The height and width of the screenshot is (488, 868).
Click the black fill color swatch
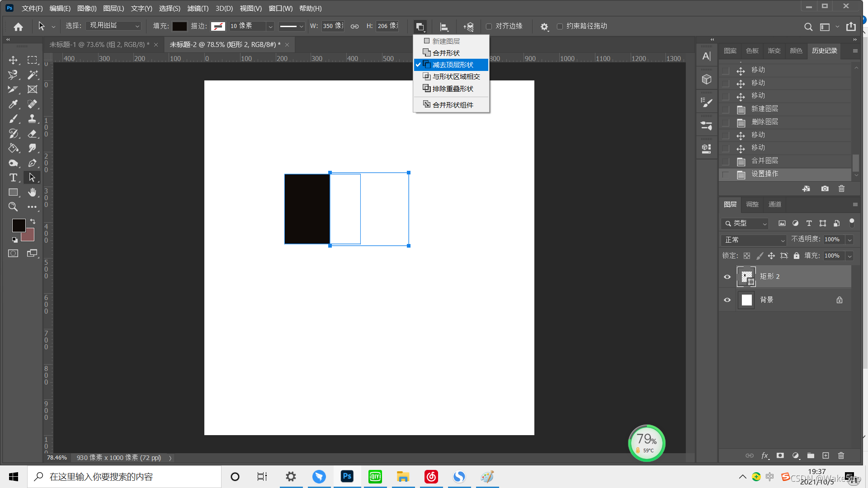179,26
